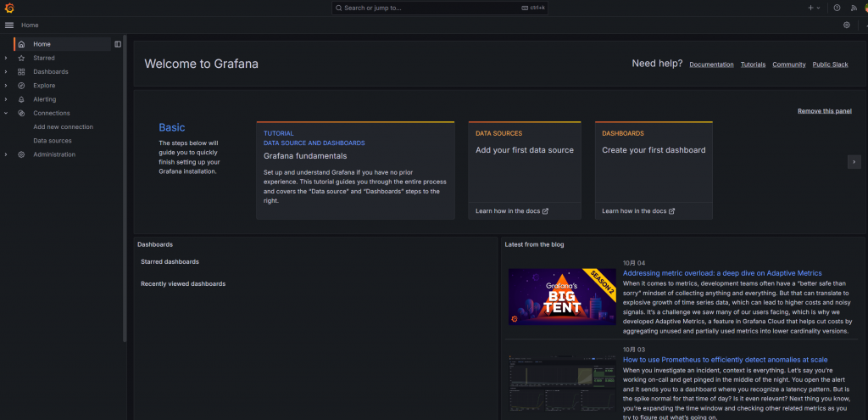
Task: Click the Welcome to Grafana heading
Action: click(201, 64)
